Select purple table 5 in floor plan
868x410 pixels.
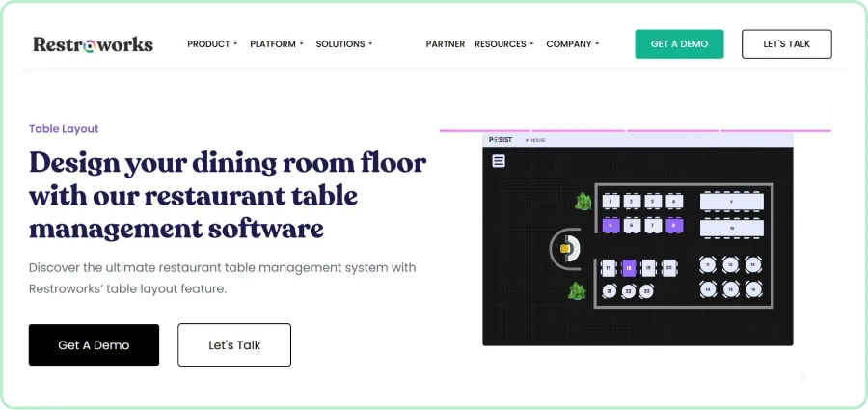pyautogui.click(x=610, y=225)
